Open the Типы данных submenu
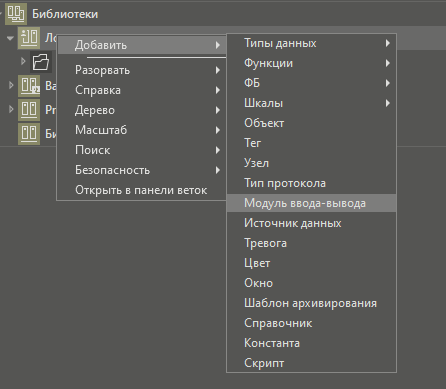Image resolution: width=446 pixels, height=389 pixels. (x=311, y=43)
